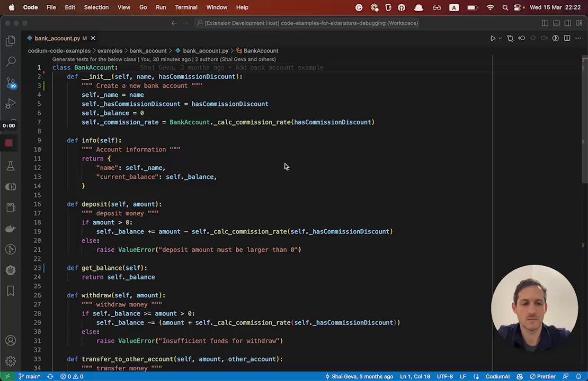Click the 'Shai Geva, 3 months ago' blame status
The height and width of the screenshot is (381, 588).
[x=359, y=377]
